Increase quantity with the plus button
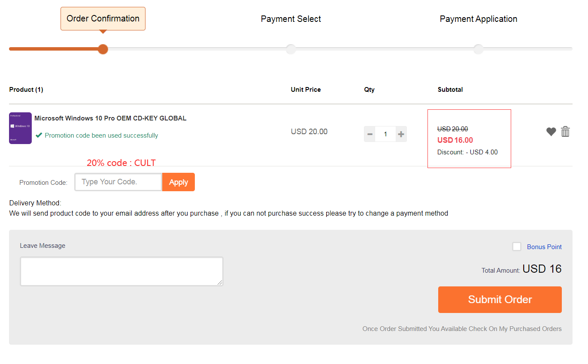588x364 pixels. 401,134
